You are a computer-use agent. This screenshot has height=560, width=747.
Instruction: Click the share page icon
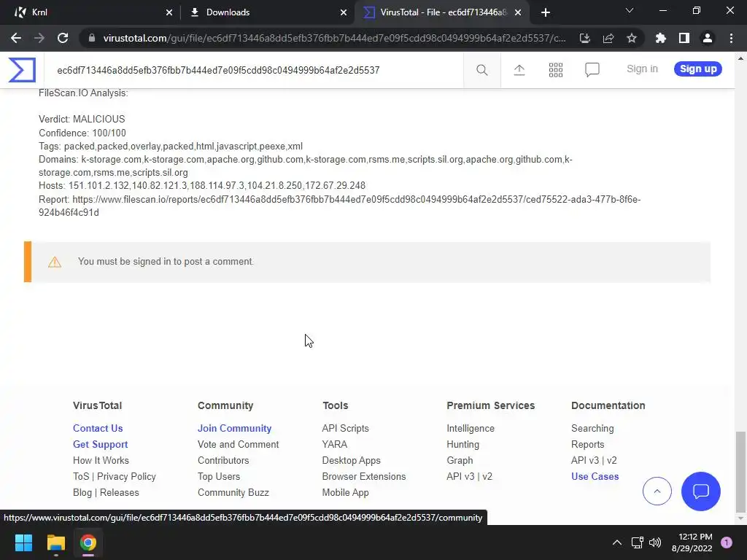point(608,38)
